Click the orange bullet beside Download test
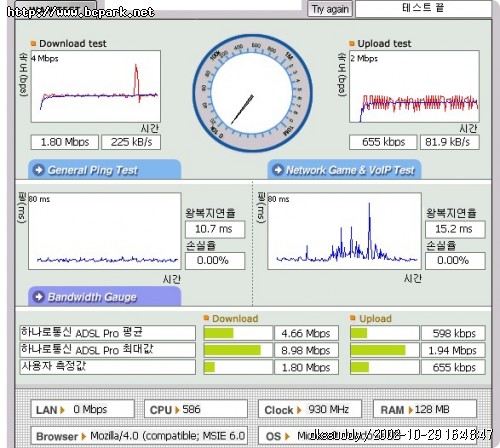 (x=33, y=43)
